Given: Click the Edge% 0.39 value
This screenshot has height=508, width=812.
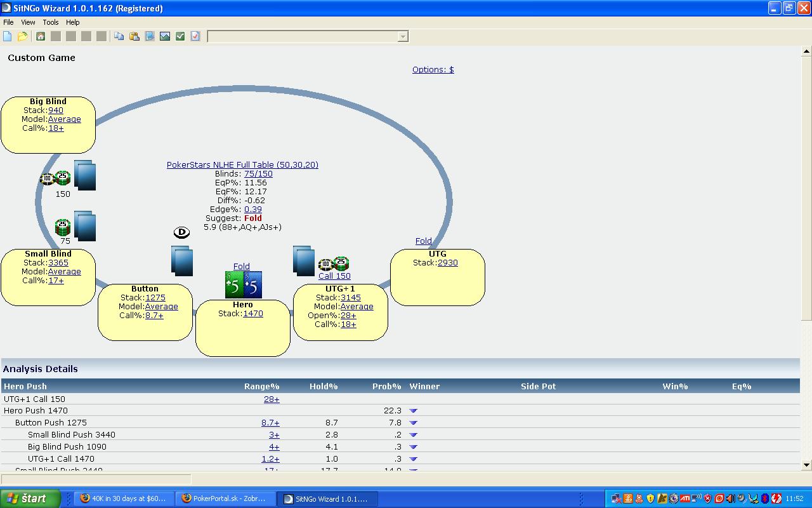Looking at the screenshot, I should click(x=253, y=209).
